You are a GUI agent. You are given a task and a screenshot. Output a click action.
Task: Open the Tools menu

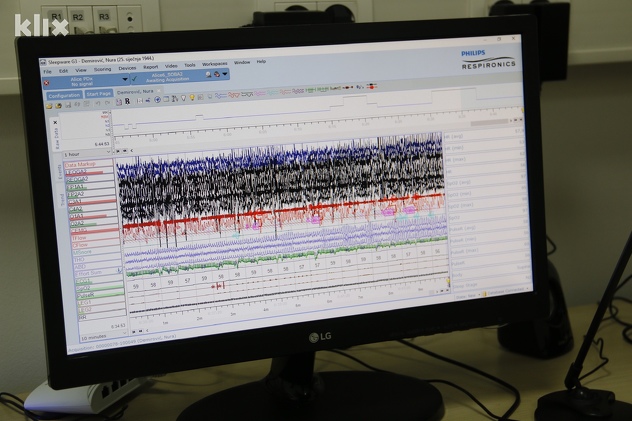pyautogui.click(x=189, y=65)
